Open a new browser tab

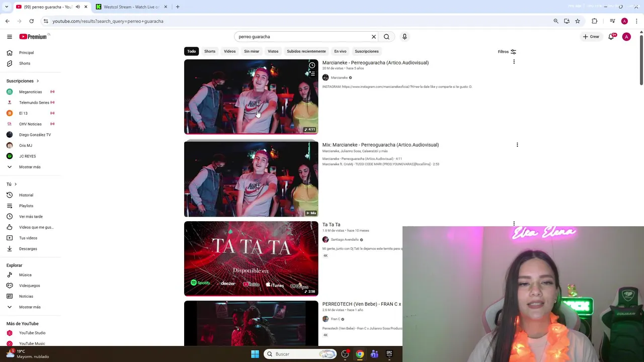click(x=178, y=7)
